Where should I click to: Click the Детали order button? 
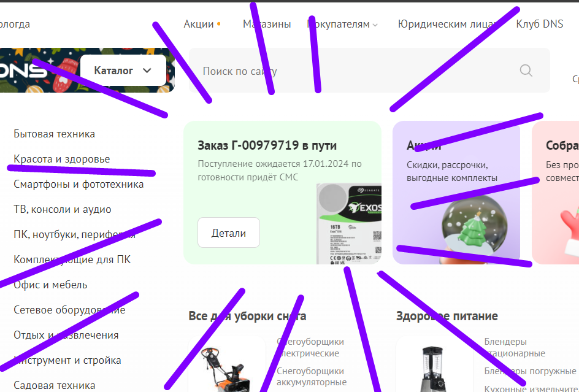tap(229, 233)
